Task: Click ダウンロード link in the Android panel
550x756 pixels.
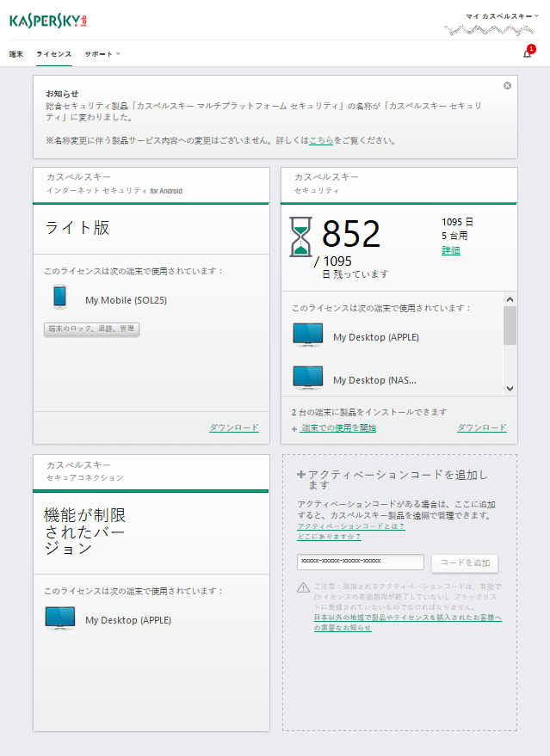Action: click(x=233, y=427)
